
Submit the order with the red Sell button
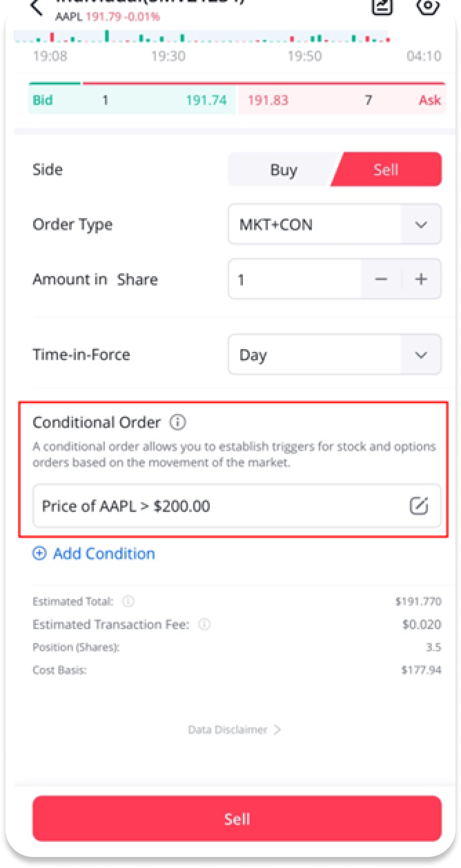click(x=237, y=819)
